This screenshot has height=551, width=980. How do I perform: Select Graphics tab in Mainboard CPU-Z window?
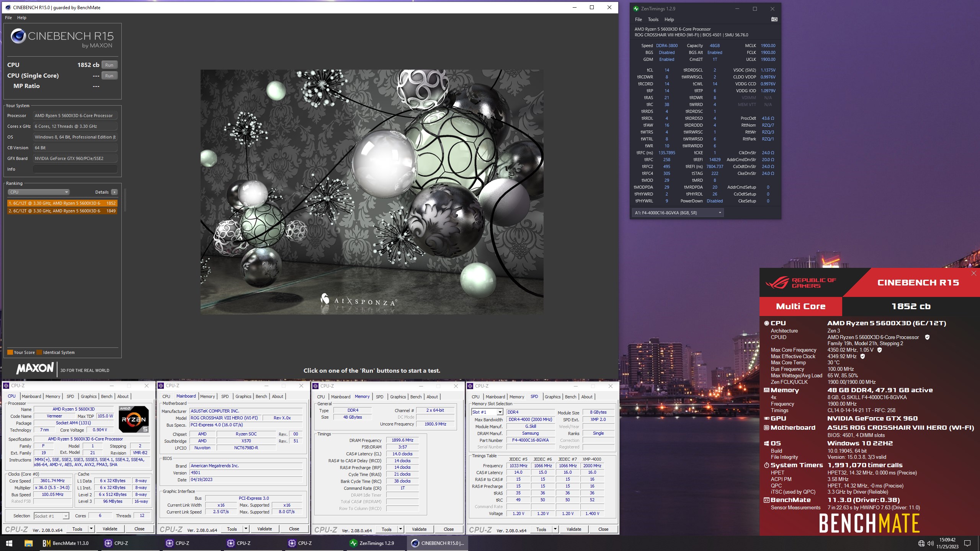click(243, 396)
